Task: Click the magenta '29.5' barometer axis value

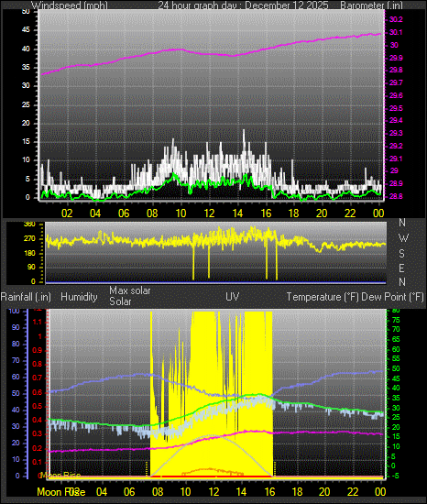Action: pos(396,108)
